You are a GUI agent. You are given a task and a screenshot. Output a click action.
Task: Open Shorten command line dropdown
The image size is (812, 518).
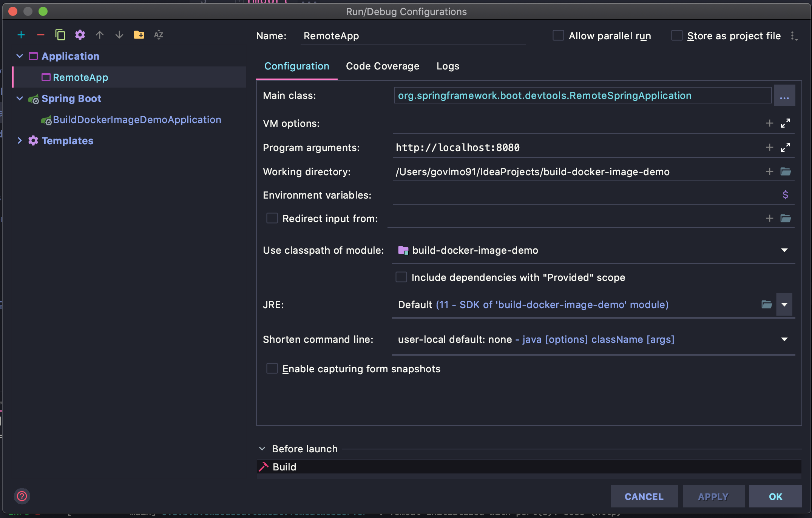[784, 339]
